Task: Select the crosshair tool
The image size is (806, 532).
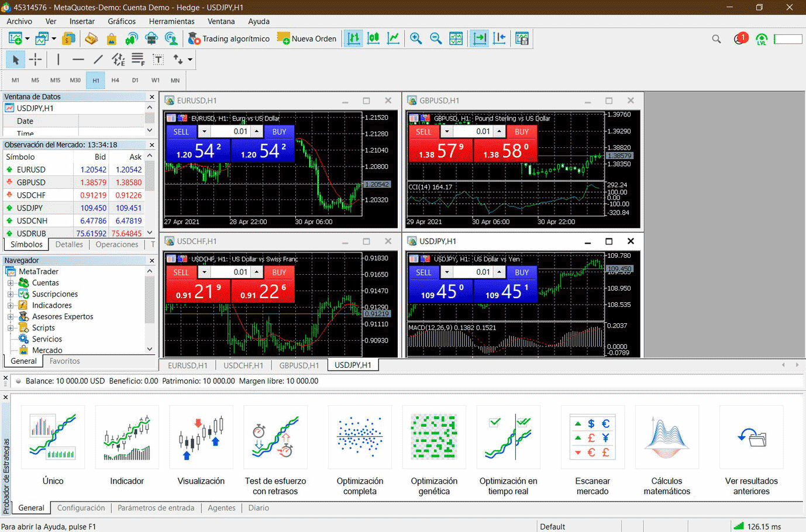Action: click(36, 60)
